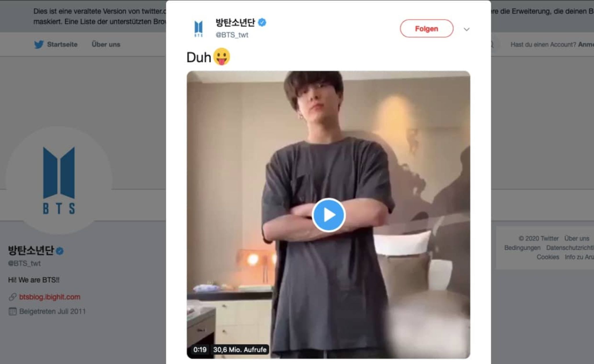Open the Bedingungen footer link

coord(522,248)
